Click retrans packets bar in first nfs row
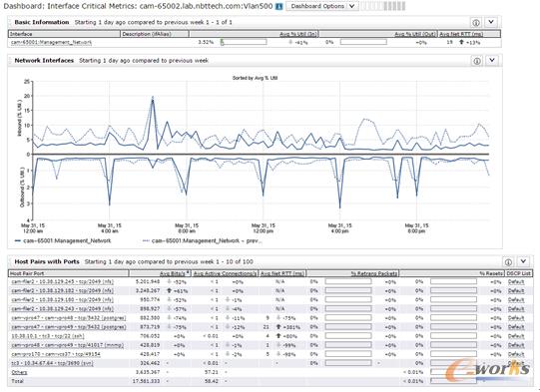 [x=348, y=282]
